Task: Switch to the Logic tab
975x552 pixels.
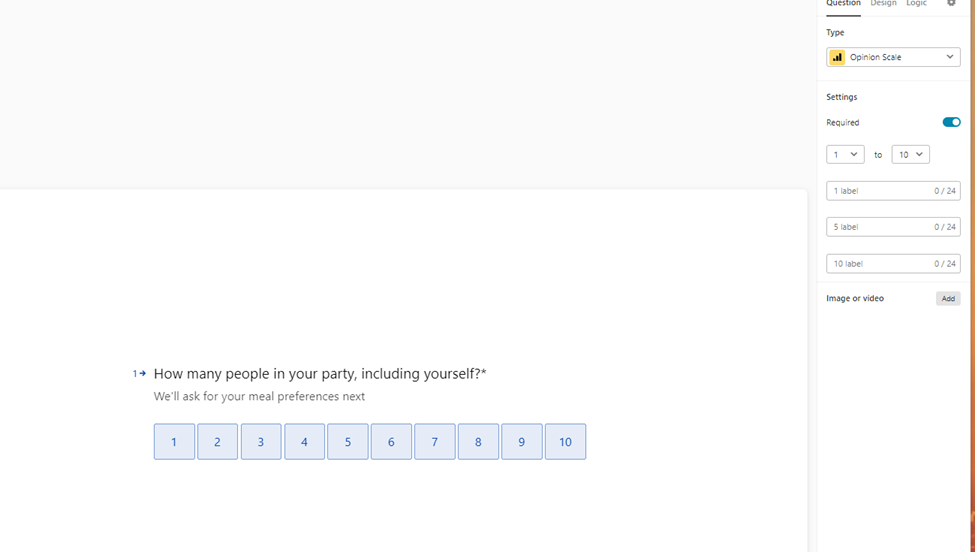Action: pyautogui.click(x=917, y=4)
